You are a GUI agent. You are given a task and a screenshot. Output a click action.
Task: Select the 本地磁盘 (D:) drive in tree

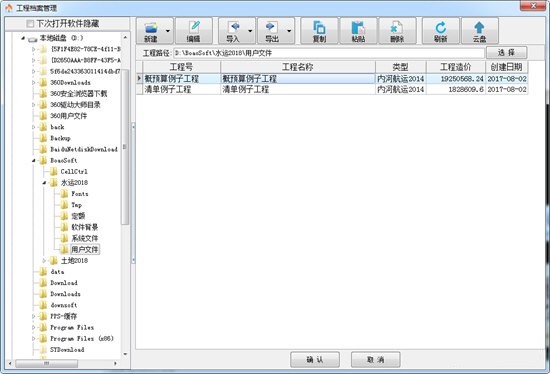coord(61,38)
